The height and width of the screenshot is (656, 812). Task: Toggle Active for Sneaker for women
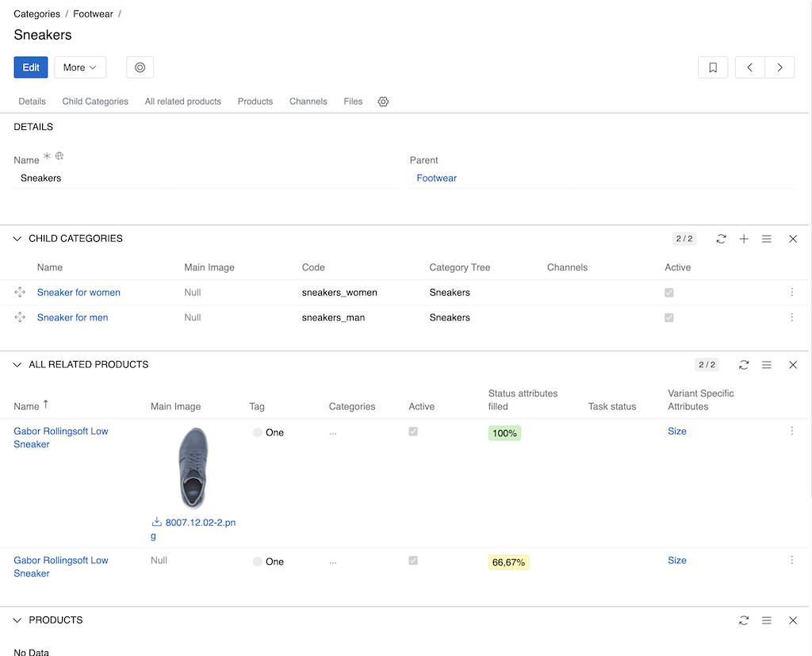click(668, 292)
